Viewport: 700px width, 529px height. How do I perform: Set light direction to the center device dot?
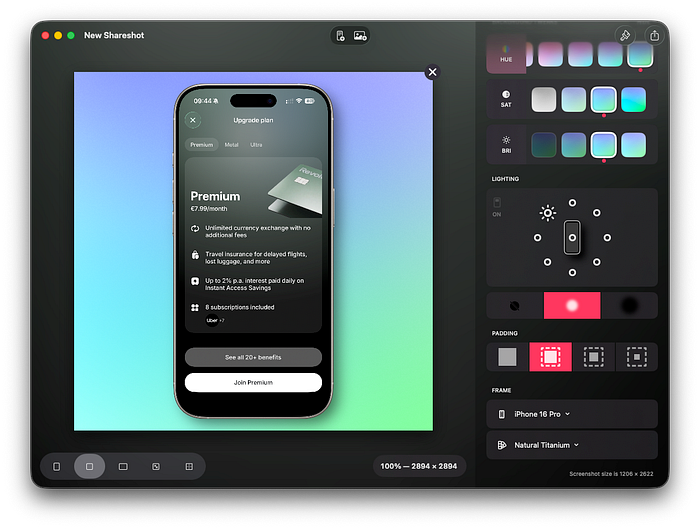[x=572, y=237]
